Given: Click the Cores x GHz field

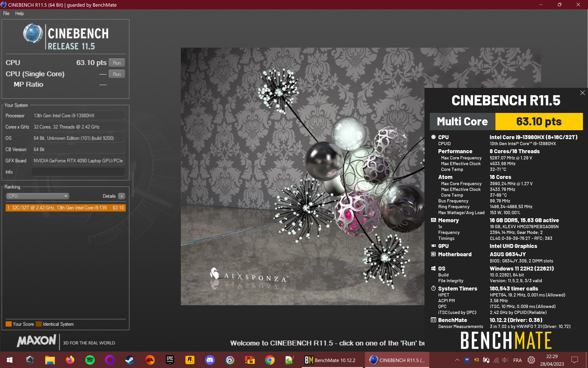Looking at the screenshot, I should click(78, 127).
